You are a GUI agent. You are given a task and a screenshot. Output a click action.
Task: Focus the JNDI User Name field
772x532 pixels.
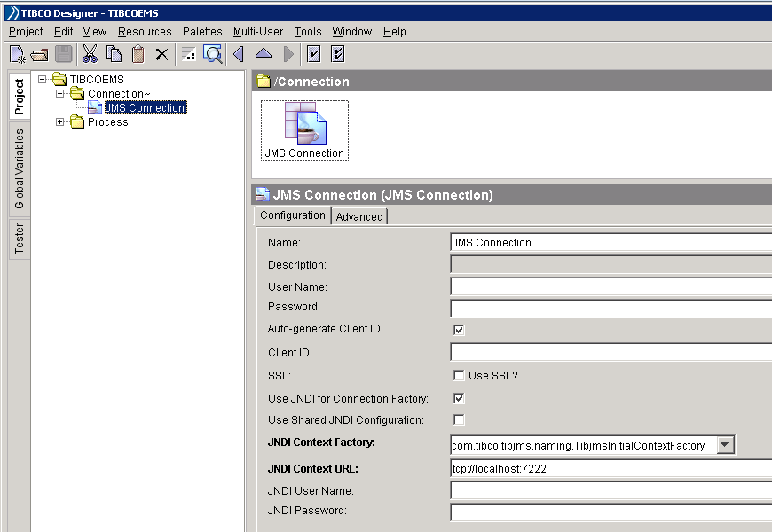pos(611,490)
